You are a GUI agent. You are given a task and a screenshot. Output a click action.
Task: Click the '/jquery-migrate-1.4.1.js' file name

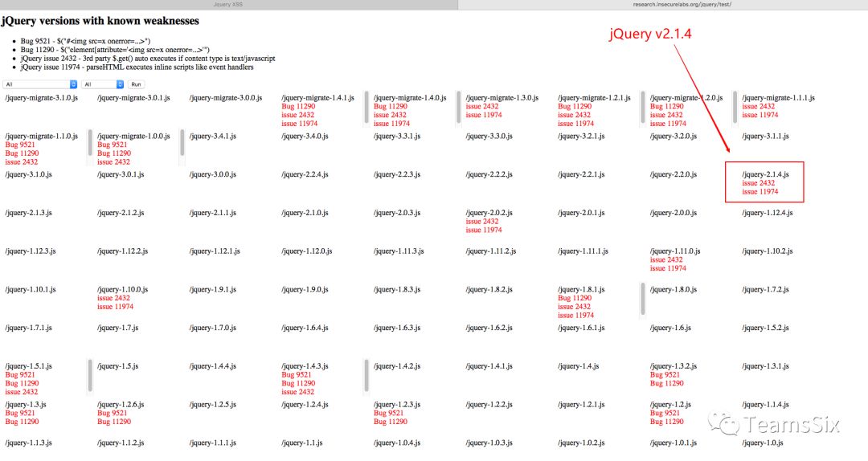pos(317,98)
